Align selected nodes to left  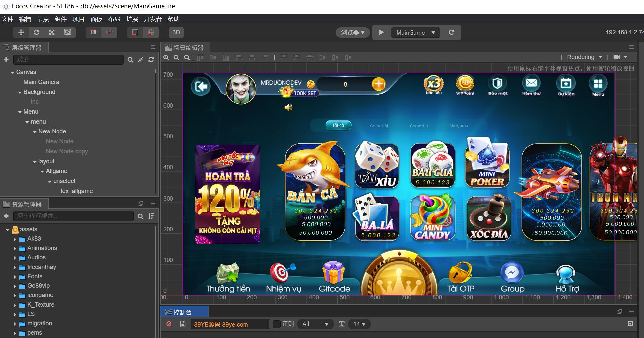pyautogui.click(x=239, y=58)
